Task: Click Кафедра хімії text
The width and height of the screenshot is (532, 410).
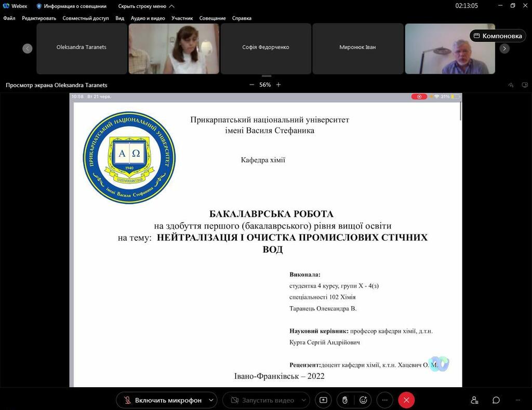Action: point(263,160)
